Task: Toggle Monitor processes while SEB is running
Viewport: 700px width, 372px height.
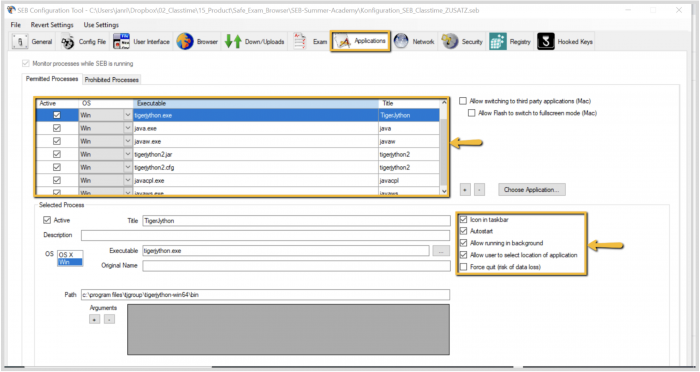Action: pos(26,63)
